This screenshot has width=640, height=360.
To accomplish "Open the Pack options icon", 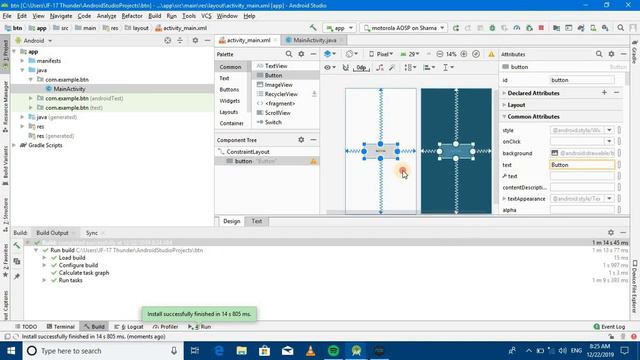I will tap(409, 67).
